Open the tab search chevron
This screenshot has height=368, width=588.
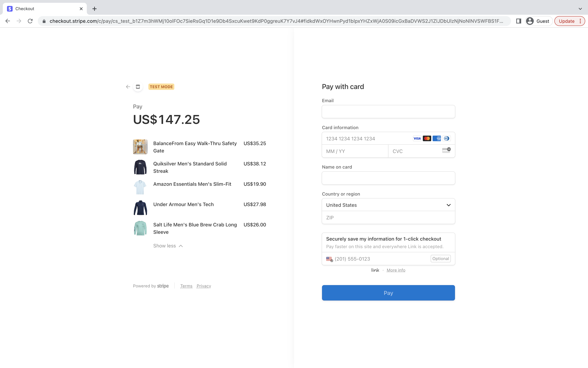point(580,9)
